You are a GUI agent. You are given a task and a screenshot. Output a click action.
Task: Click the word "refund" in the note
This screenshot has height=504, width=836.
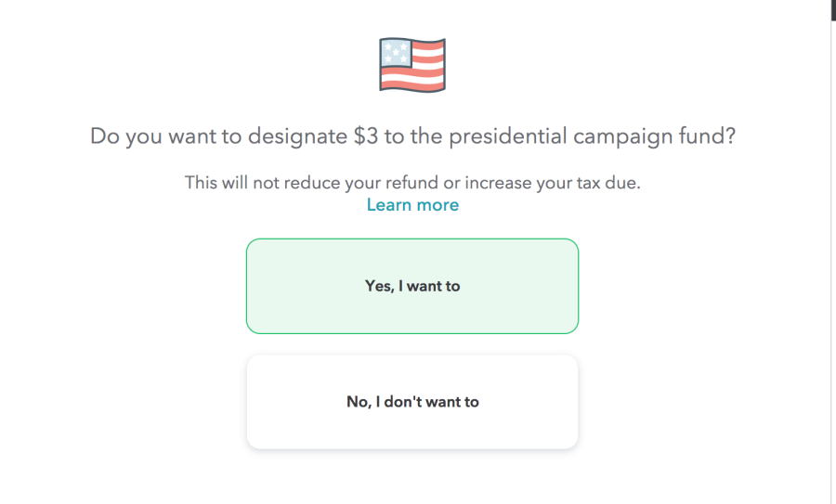tap(411, 183)
